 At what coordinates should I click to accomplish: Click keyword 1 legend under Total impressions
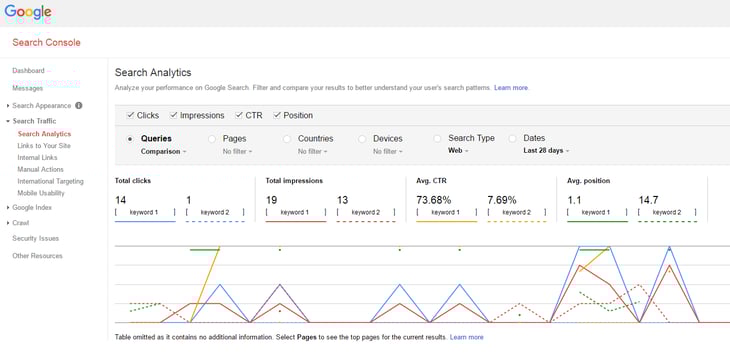(x=296, y=212)
